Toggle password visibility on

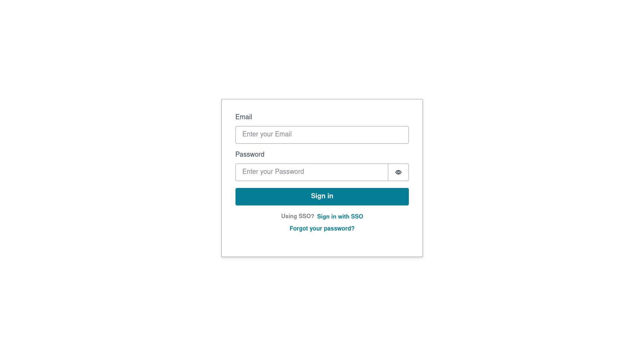398,172
